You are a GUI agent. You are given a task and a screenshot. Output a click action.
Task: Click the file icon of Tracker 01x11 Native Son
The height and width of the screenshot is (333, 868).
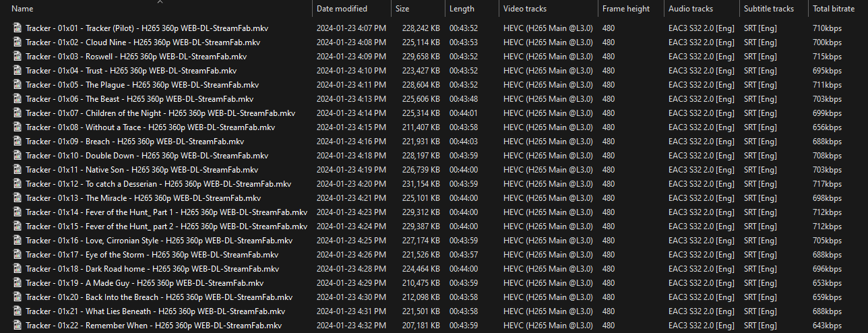click(18, 170)
